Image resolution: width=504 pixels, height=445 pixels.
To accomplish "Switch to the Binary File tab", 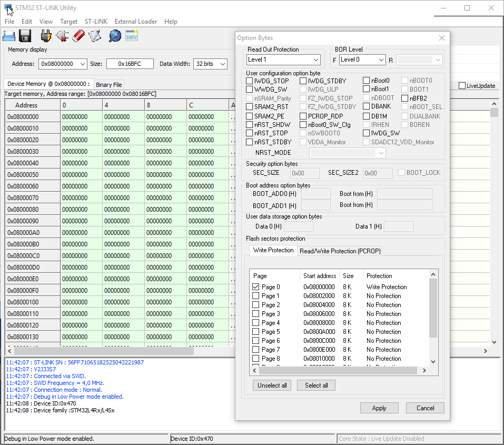I will pos(109,85).
